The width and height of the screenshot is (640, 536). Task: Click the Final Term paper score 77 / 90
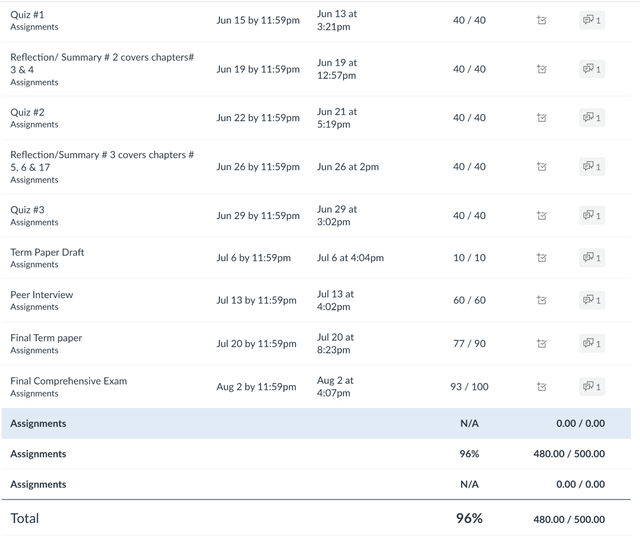click(469, 344)
